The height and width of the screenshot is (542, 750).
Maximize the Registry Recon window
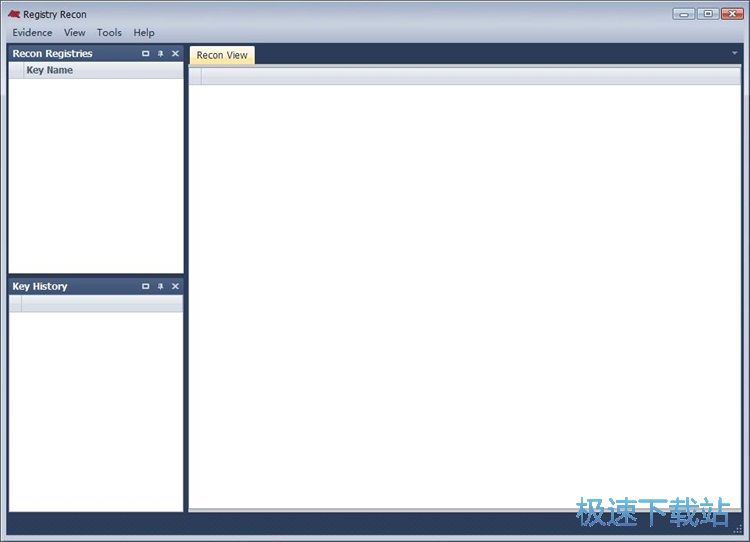pos(708,14)
